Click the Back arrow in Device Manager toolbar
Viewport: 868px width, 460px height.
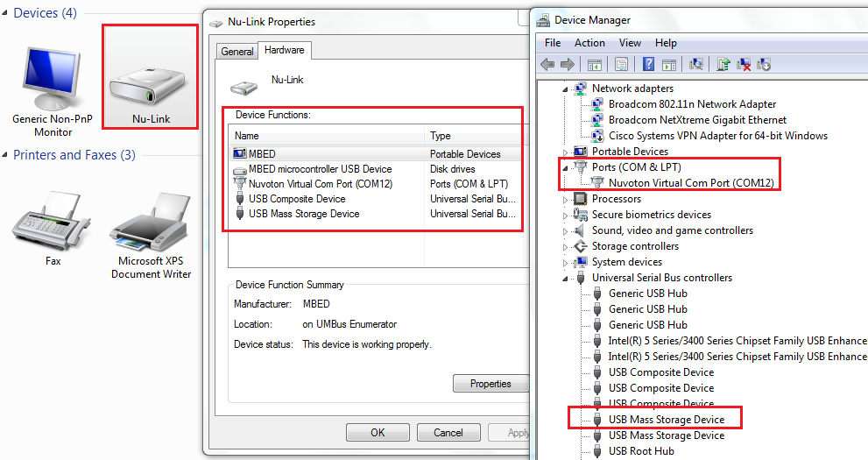pos(547,64)
